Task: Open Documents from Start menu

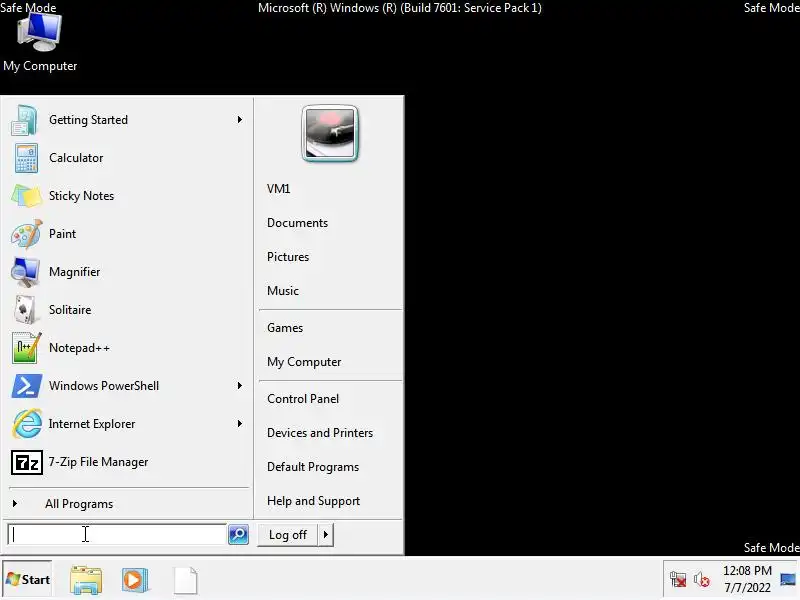Action: pos(297,223)
